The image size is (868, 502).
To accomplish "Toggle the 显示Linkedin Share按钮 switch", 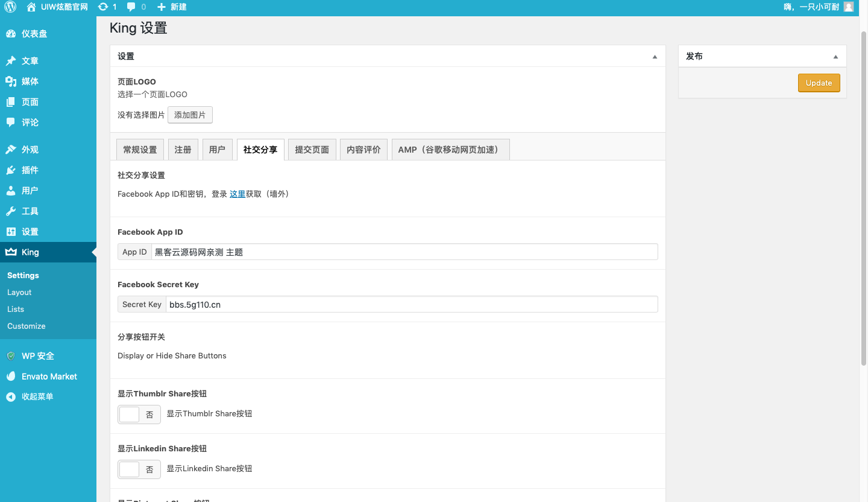I will pyautogui.click(x=139, y=469).
